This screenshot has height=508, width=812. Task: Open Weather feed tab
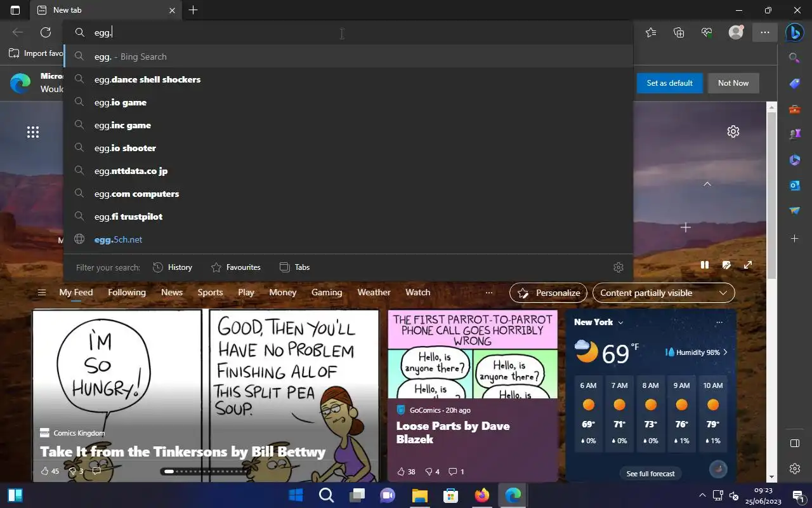click(x=374, y=292)
